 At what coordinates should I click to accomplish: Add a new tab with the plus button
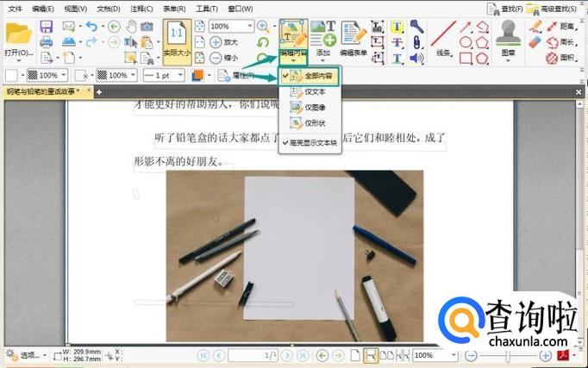coord(99,92)
